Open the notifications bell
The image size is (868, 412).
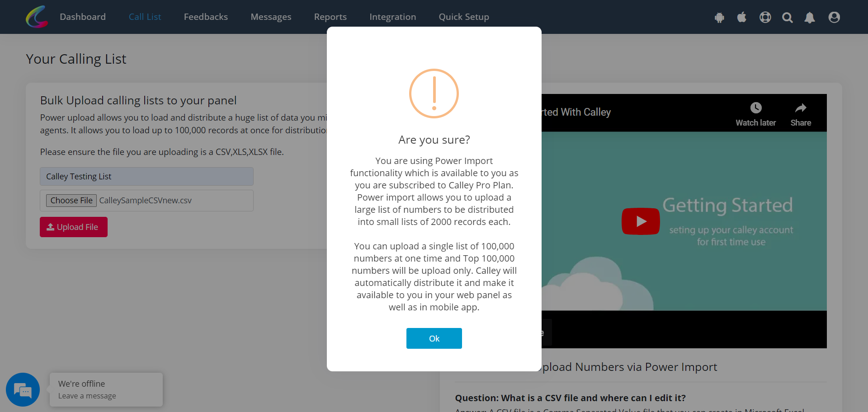810,17
